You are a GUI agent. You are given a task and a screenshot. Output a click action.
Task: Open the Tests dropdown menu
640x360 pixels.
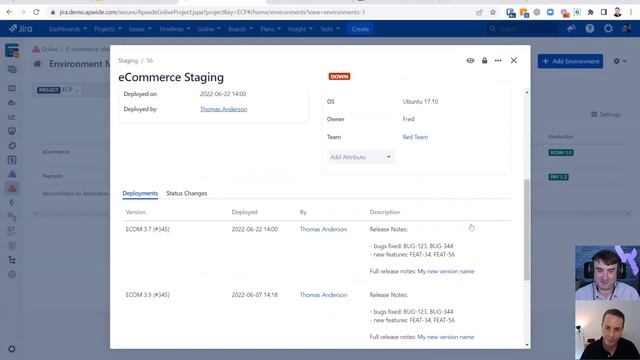[330, 29]
